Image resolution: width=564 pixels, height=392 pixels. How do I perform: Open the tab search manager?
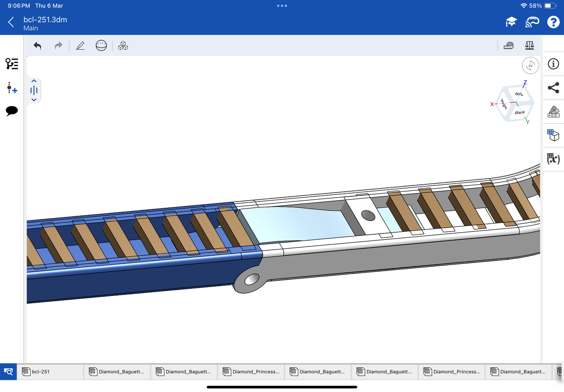tap(8, 372)
